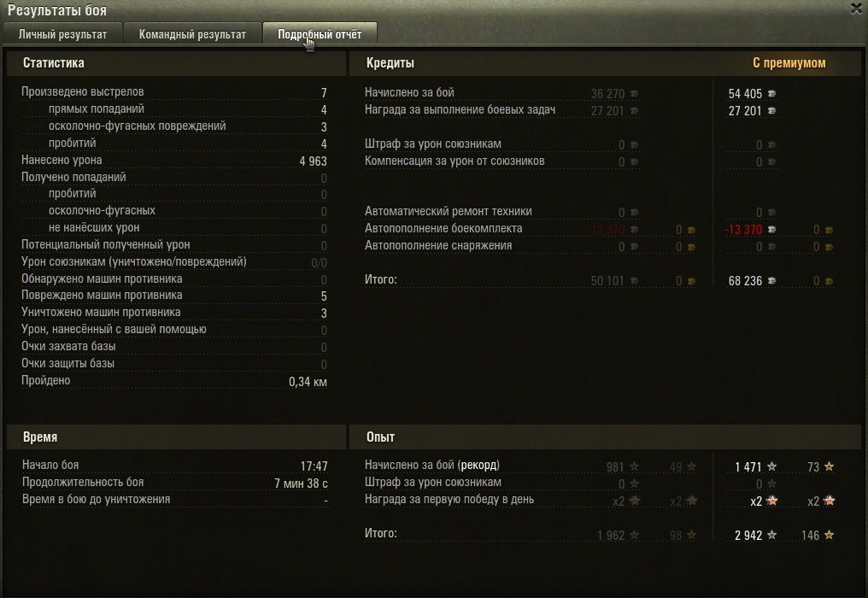Click the Обнаружено машин противника row

click(173, 279)
